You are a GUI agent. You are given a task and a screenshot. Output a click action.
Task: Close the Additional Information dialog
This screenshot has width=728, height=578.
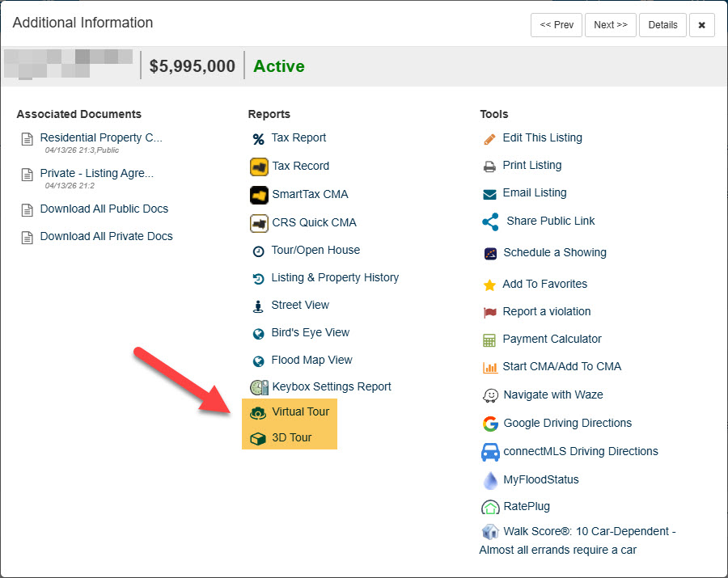pos(701,25)
